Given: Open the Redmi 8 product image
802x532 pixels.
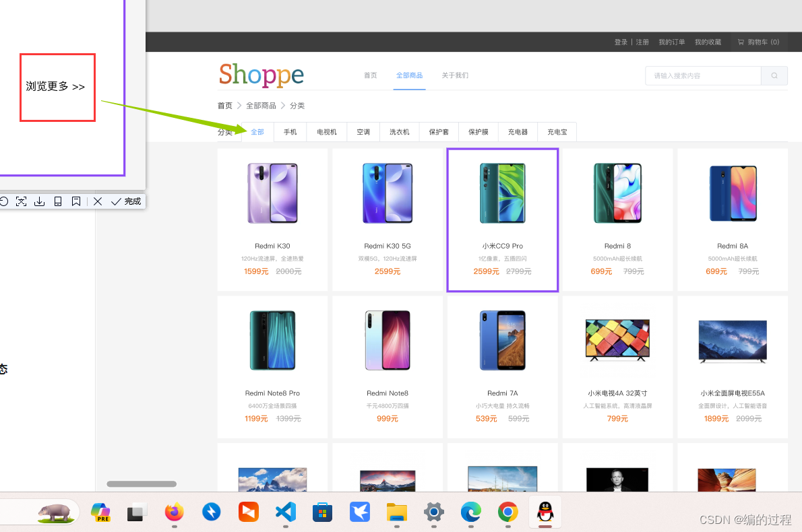Looking at the screenshot, I should point(618,193).
